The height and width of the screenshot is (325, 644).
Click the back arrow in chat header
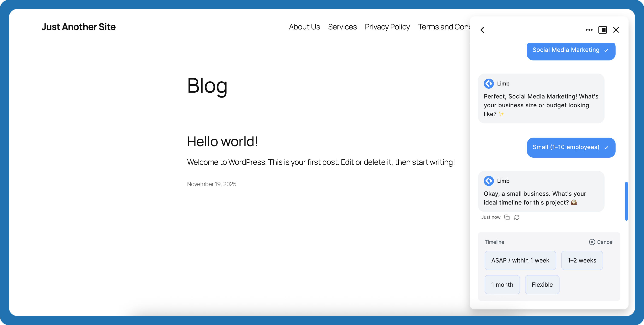click(482, 30)
